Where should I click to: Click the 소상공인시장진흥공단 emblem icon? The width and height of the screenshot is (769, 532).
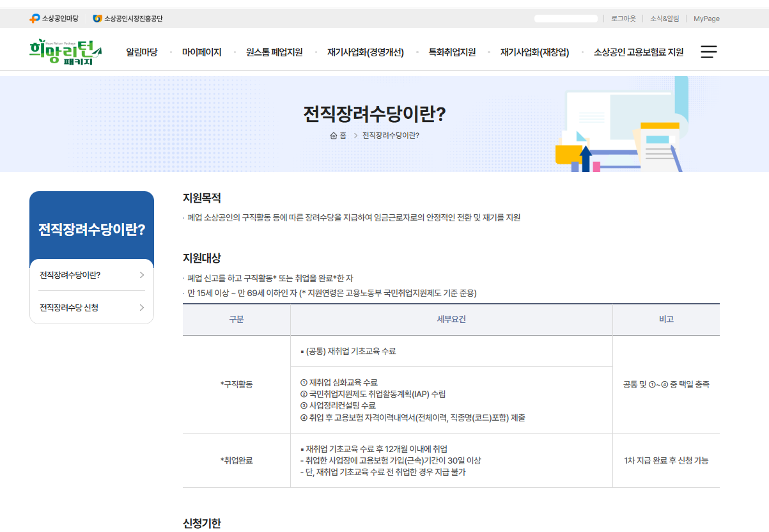97,19
